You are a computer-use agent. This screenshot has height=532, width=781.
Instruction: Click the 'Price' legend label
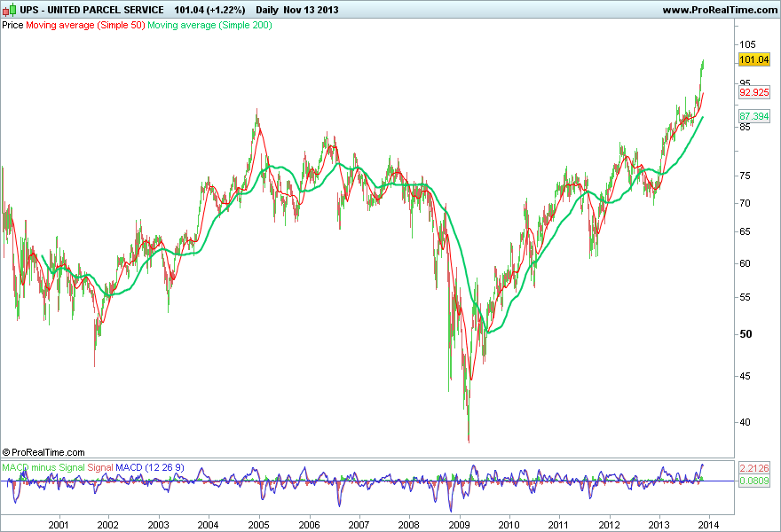12,25
